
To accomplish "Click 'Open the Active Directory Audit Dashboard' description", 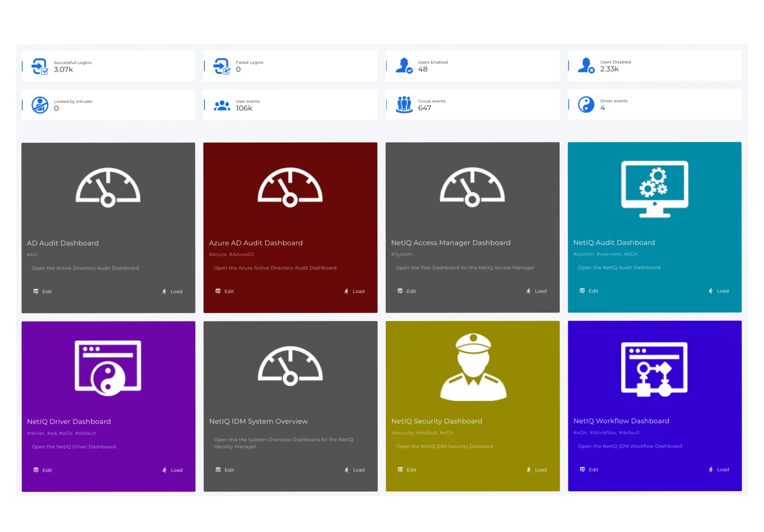I will (x=85, y=268).
